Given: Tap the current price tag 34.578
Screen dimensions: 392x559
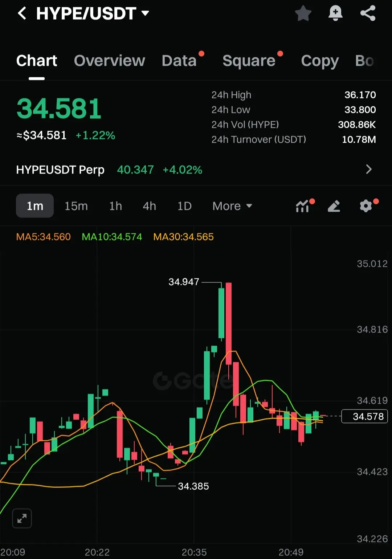Looking at the screenshot, I should [x=365, y=416].
